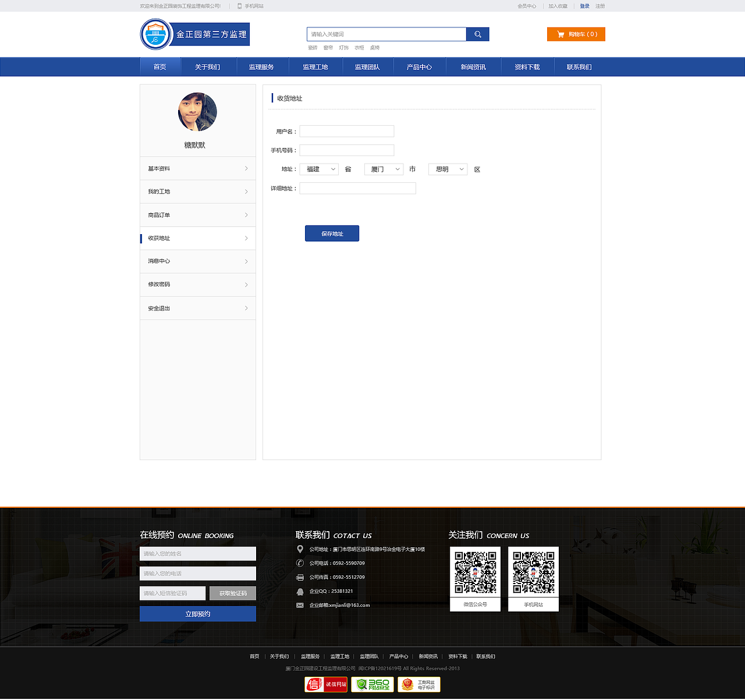Click footer link 联系我们
This screenshot has width=745, height=700.
[486, 656]
